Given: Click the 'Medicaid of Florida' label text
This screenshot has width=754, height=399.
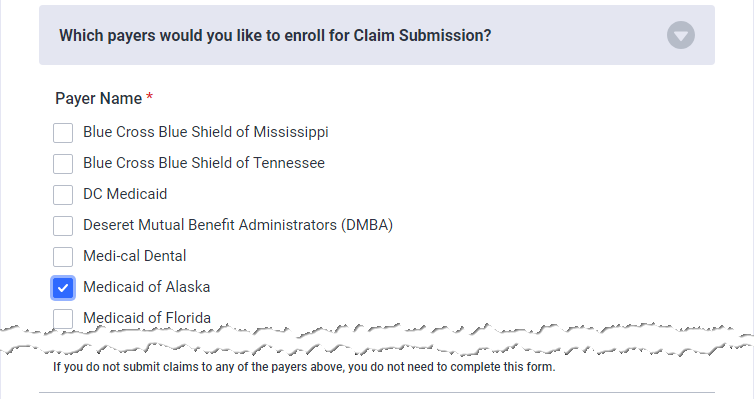Looking at the screenshot, I should pos(147,318).
